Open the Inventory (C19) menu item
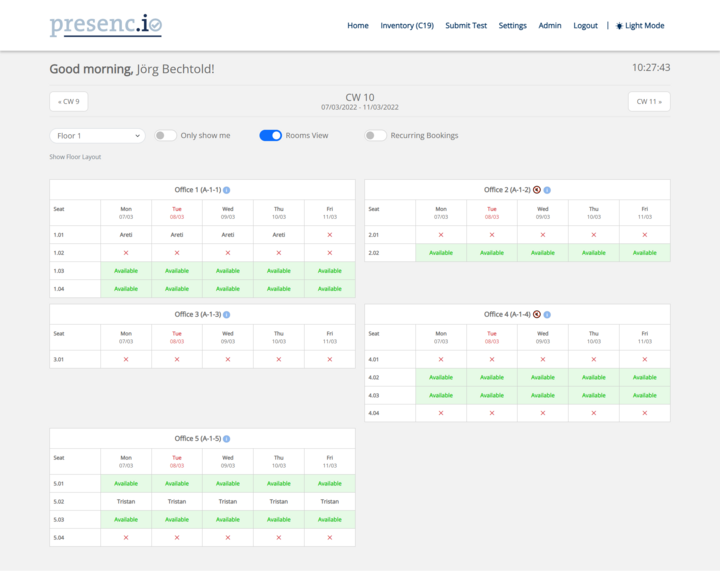 pyautogui.click(x=407, y=26)
